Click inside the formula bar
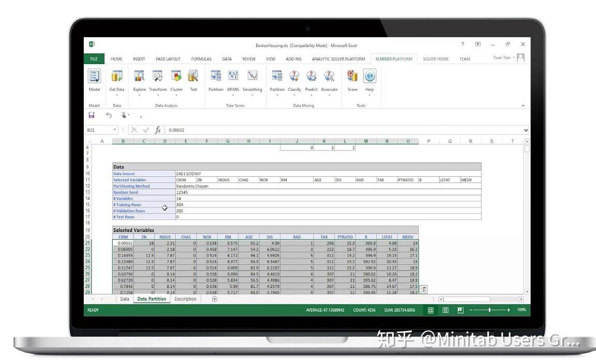Image resolution: width=596 pixels, height=364 pixels. click(x=233, y=130)
